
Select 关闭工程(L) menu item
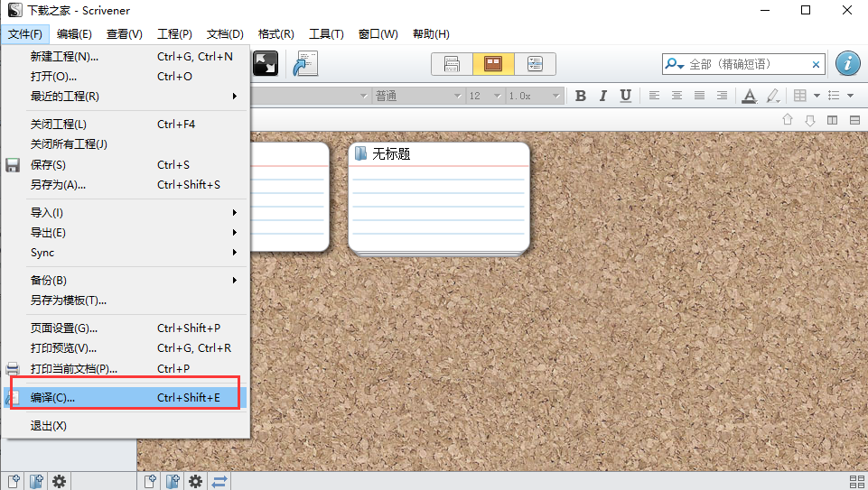pos(126,125)
